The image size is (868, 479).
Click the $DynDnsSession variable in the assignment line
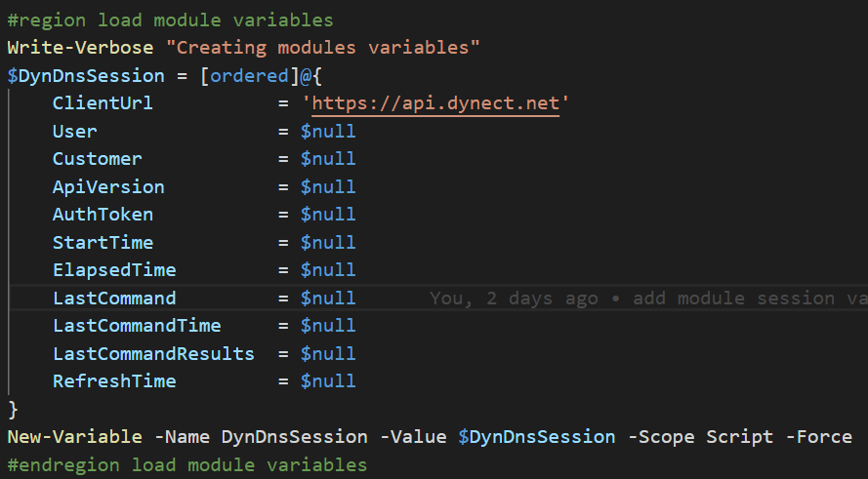click(86, 75)
